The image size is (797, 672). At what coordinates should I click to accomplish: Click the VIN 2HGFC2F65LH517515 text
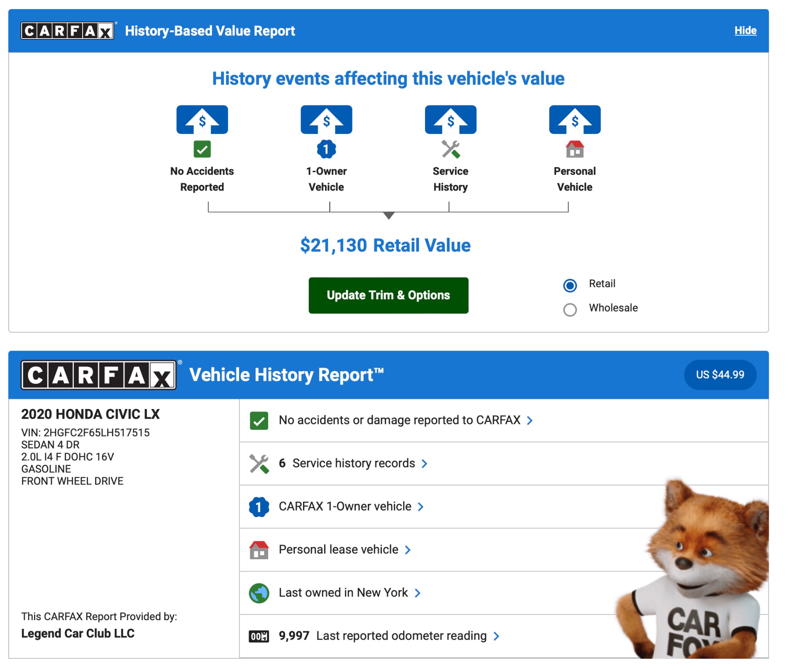coord(86,433)
